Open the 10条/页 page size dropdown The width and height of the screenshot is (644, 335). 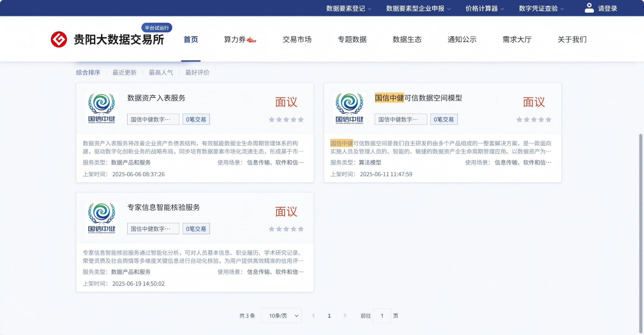281,316
